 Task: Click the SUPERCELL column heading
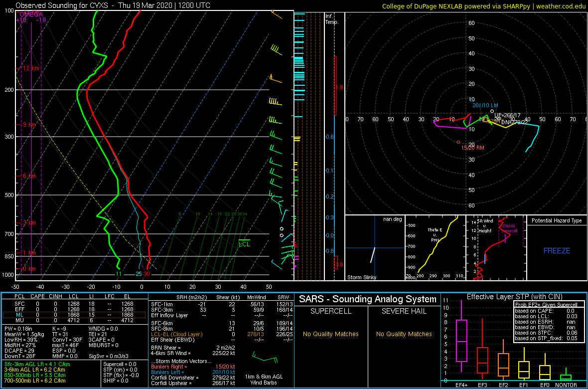pyautogui.click(x=330, y=312)
